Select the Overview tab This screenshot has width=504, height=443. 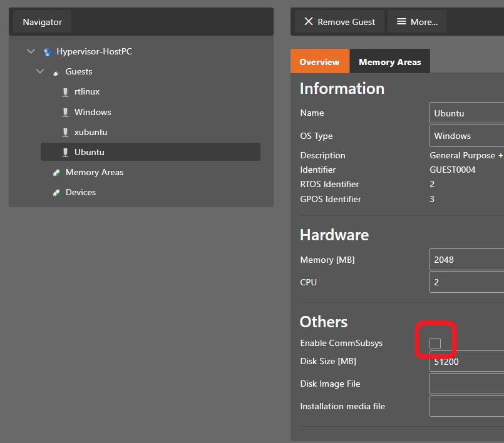click(x=319, y=62)
